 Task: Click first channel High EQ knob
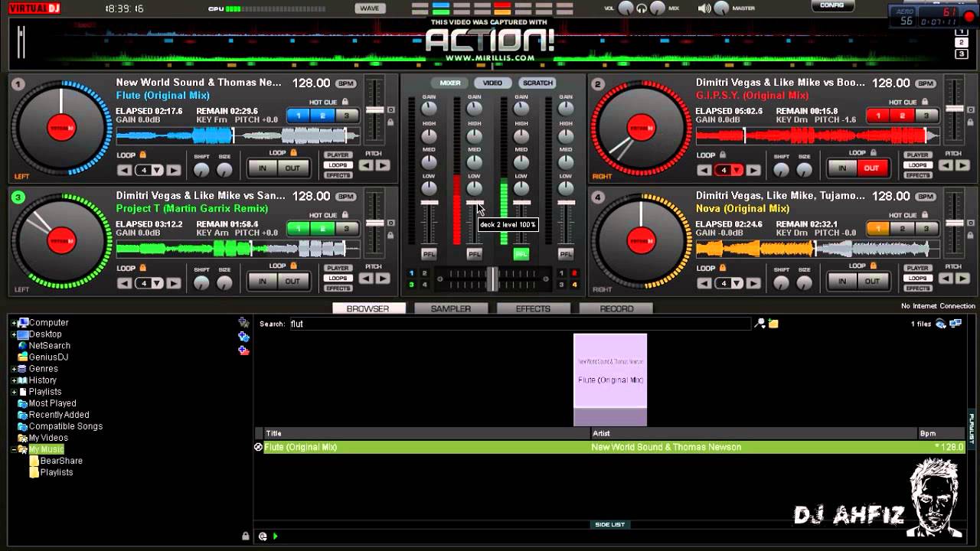[x=429, y=136]
